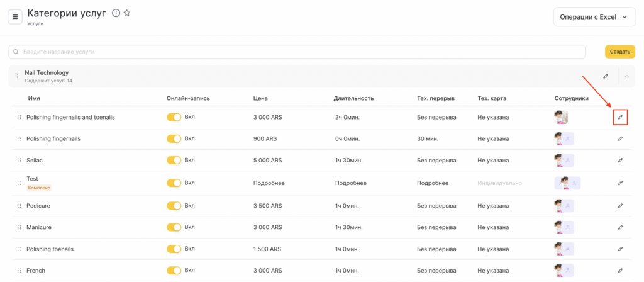Screen dimensions: 644x282
Task: Toggle online booking for the Test complex
Action: point(174,183)
